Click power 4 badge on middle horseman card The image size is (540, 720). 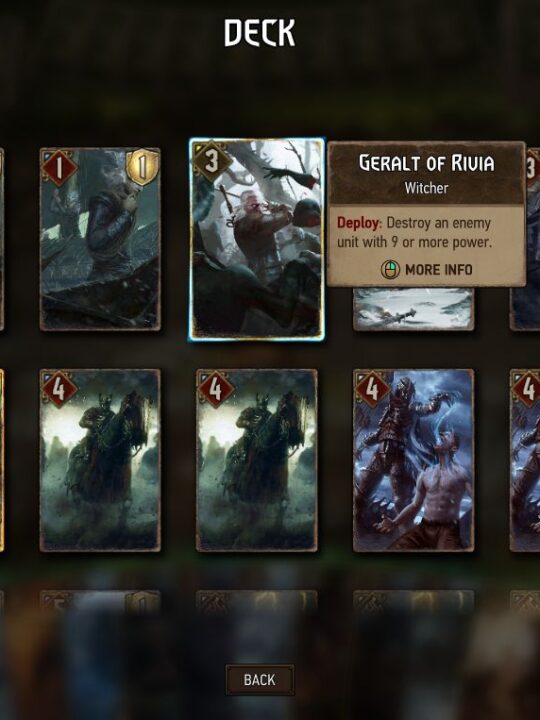coord(215,390)
